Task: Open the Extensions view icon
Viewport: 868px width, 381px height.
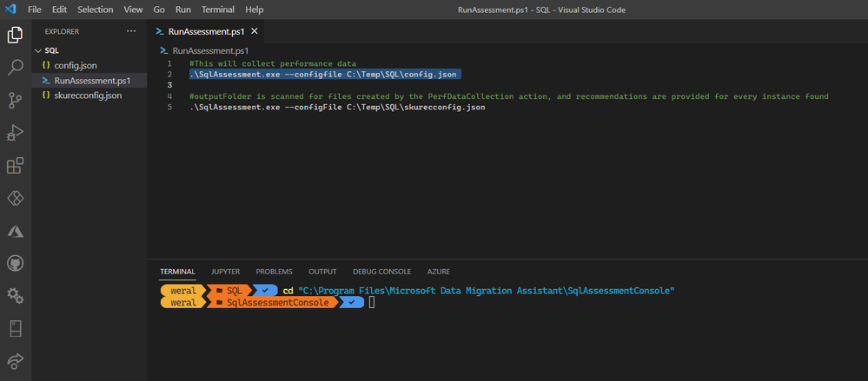Action: [15, 166]
